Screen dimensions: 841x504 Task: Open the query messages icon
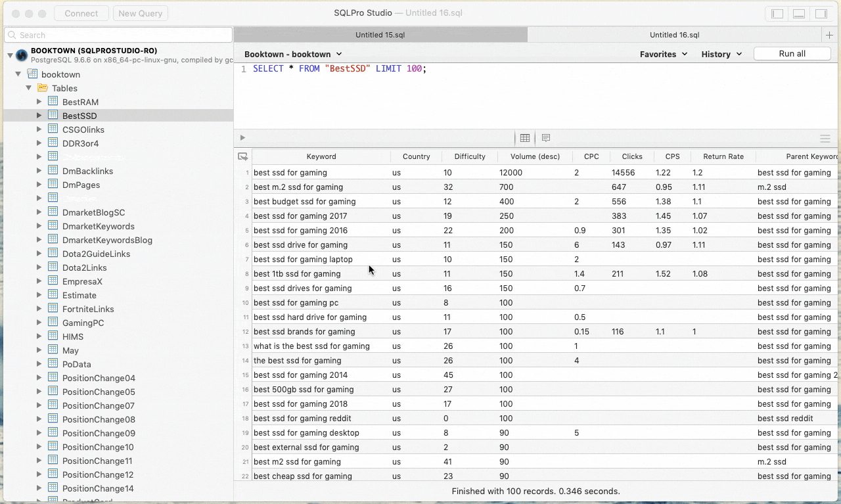(x=545, y=138)
